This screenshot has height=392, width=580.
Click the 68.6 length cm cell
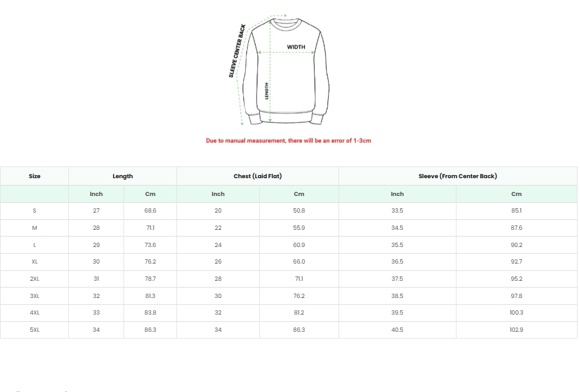pyautogui.click(x=150, y=210)
